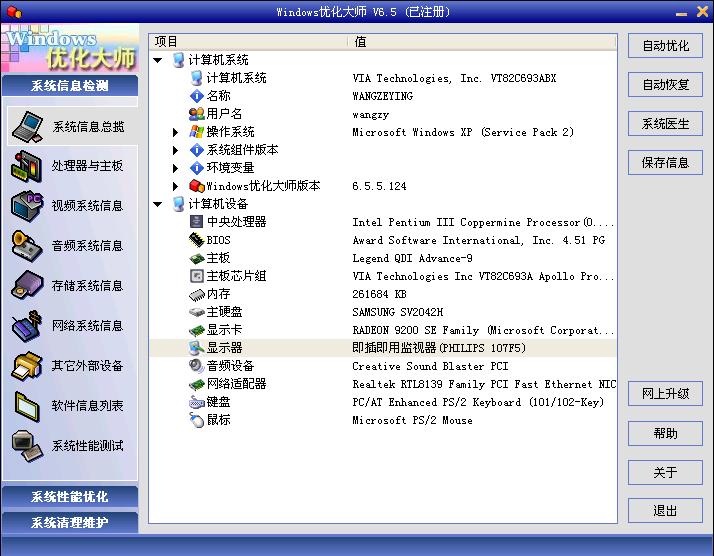Open 处理器与主板 sidebar icon
714x556 pixels.
pyautogui.click(x=27, y=165)
